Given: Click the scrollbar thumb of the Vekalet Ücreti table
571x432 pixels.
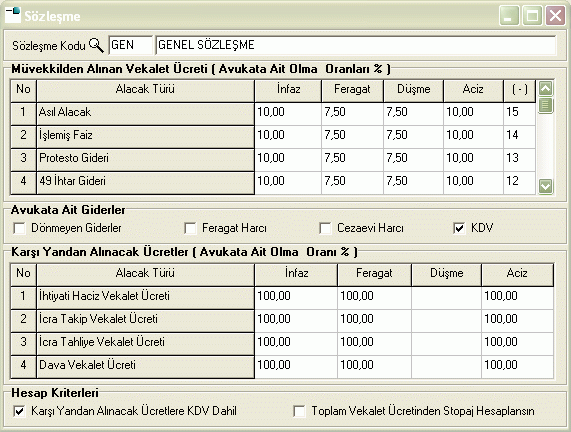Looking at the screenshot, I should (545, 105).
